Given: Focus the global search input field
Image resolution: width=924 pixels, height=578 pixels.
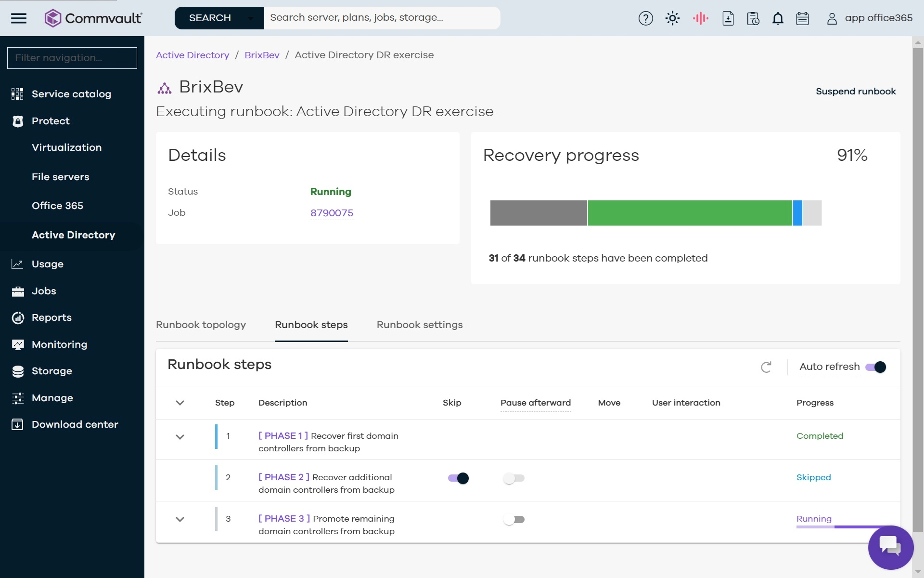Looking at the screenshot, I should pyautogui.click(x=382, y=18).
